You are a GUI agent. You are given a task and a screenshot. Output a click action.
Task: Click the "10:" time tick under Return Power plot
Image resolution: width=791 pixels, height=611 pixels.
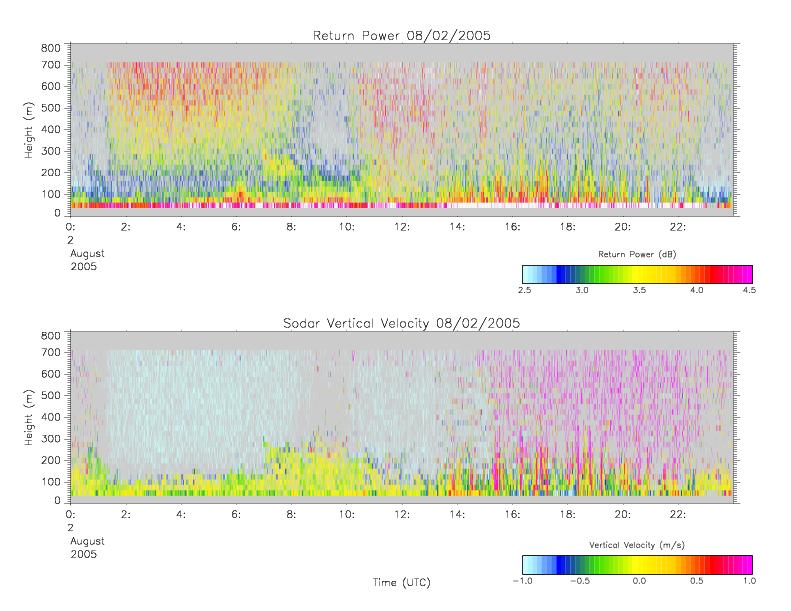tap(347, 227)
